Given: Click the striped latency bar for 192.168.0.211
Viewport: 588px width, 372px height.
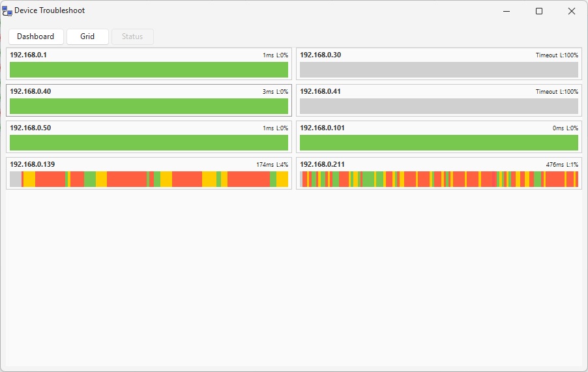Looking at the screenshot, I should coord(439,179).
